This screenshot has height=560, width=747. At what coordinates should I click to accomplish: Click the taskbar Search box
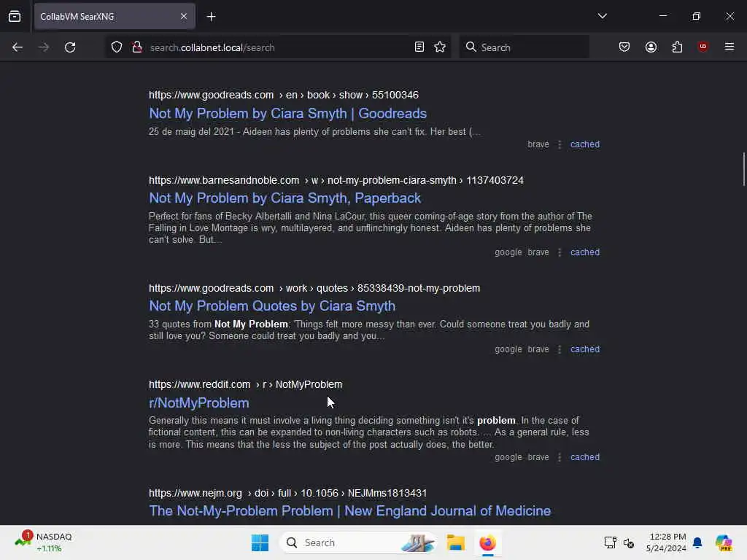coord(358,542)
